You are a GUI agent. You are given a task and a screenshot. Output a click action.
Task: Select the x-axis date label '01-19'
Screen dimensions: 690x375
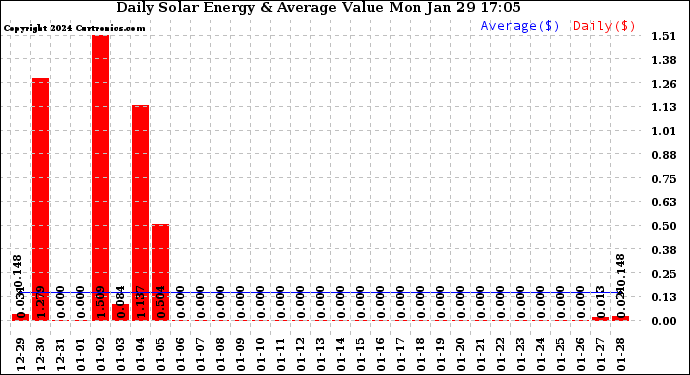tap(440, 354)
